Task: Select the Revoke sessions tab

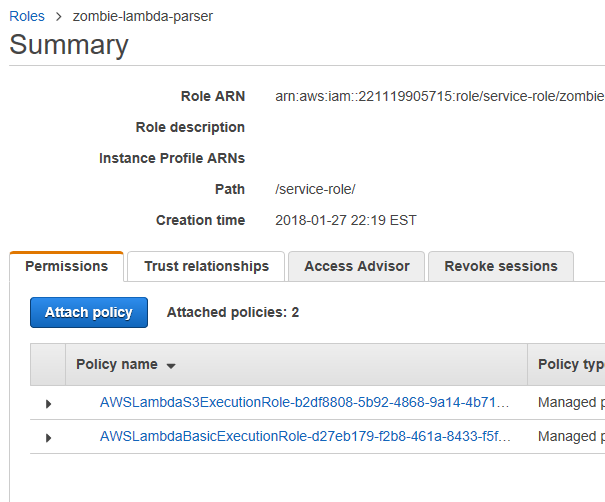Action: (500, 266)
